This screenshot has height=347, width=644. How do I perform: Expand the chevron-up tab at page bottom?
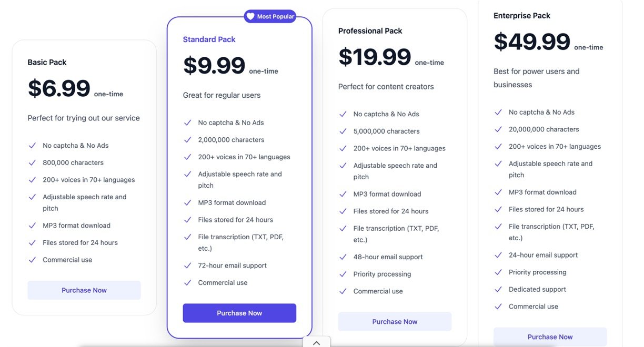pos(316,343)
